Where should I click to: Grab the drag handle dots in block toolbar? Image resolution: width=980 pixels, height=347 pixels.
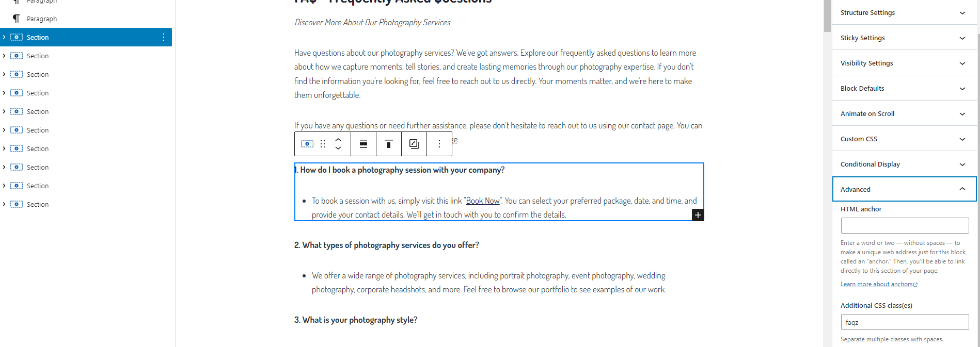tap(323, 144)
